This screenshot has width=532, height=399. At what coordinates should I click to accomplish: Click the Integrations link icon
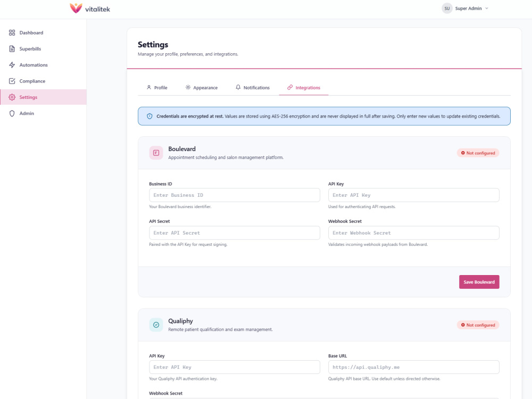point(290,87)
